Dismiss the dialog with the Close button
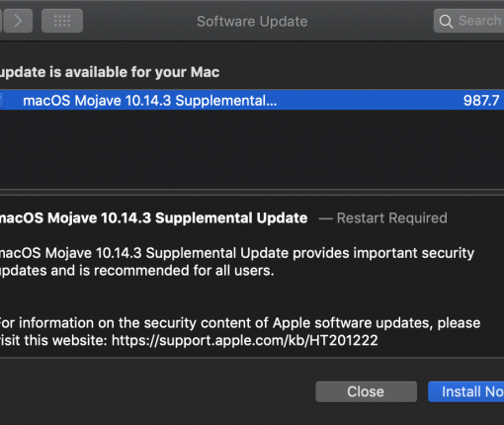The width and height of the screenshot is (504, 425). pos(366,391)
